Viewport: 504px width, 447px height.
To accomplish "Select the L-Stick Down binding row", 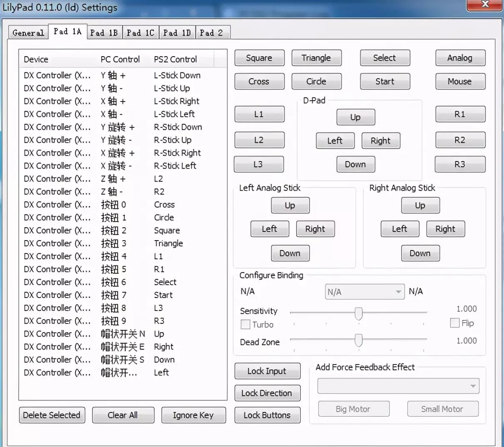I will [123, 75].
